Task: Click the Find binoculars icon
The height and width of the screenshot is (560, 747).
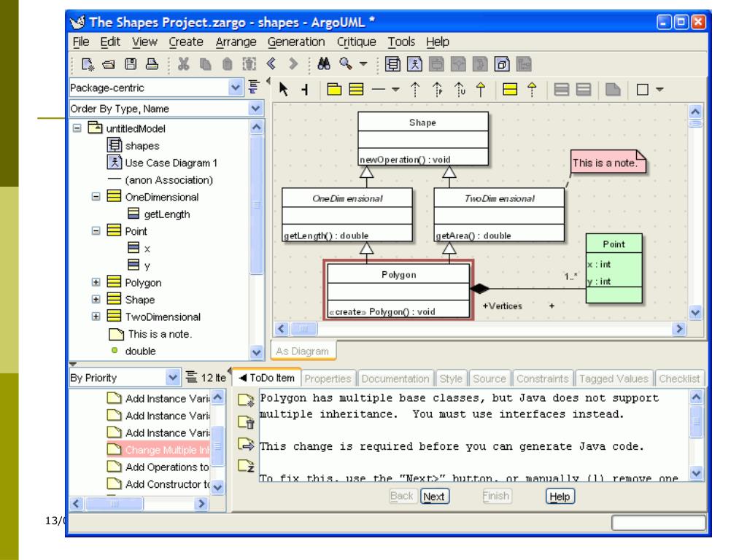Action: pos(324,64)
